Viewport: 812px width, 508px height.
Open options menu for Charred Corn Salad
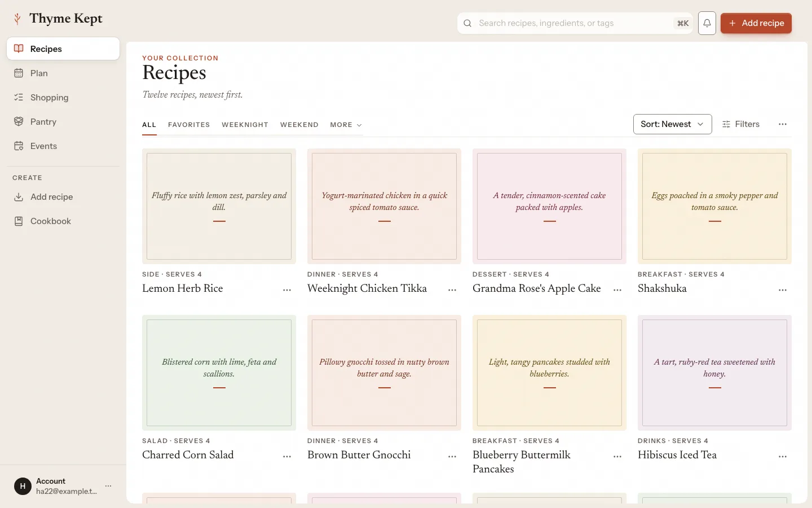pos(287,456)
